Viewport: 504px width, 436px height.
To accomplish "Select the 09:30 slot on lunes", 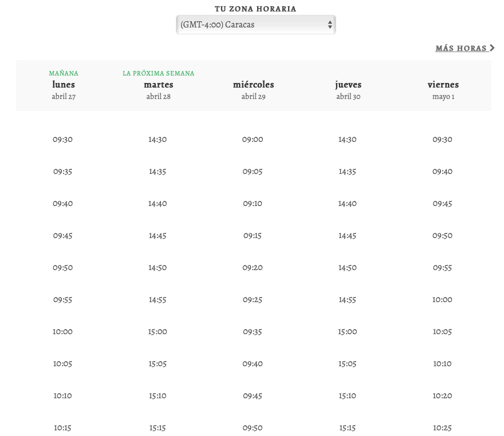I will click(x=62, y=139).
